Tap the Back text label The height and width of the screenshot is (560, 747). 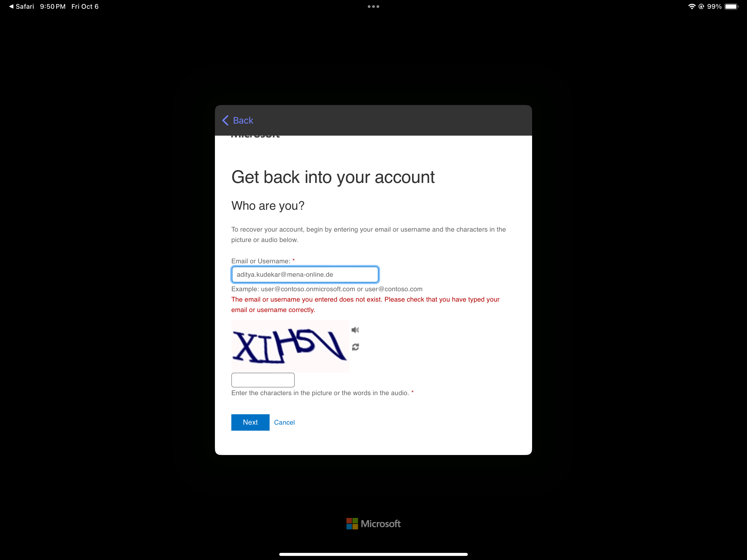coord(243,120)
